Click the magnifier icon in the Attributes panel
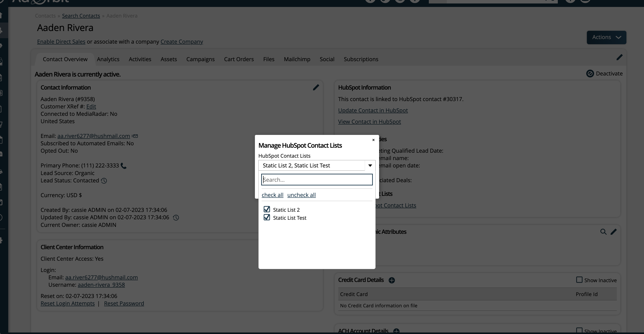644x334 pixels. click(603, 232)
